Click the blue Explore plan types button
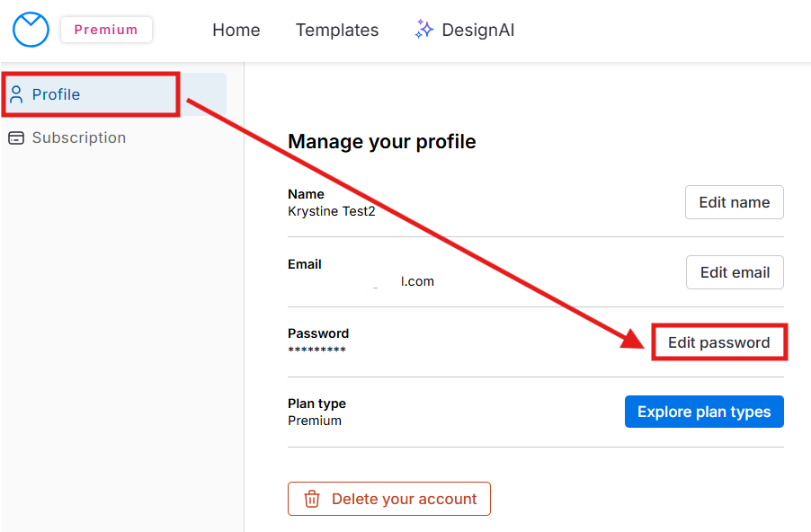This screenshot has width=811, height=532. tap(704, 412)
